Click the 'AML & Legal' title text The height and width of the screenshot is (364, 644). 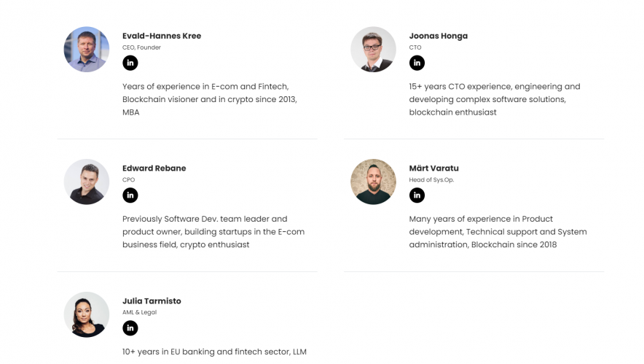tap(139, 312)
